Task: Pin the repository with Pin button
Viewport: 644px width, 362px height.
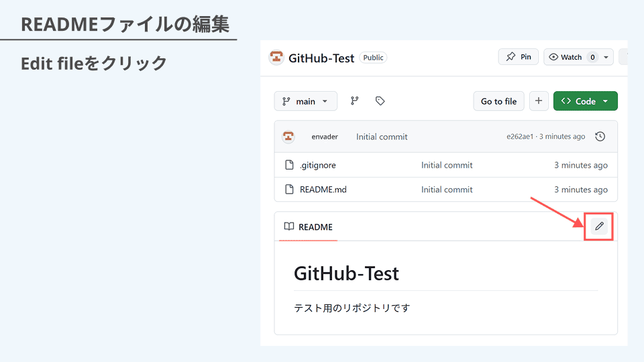Action: pyautogui.click(x=519, y=56)
